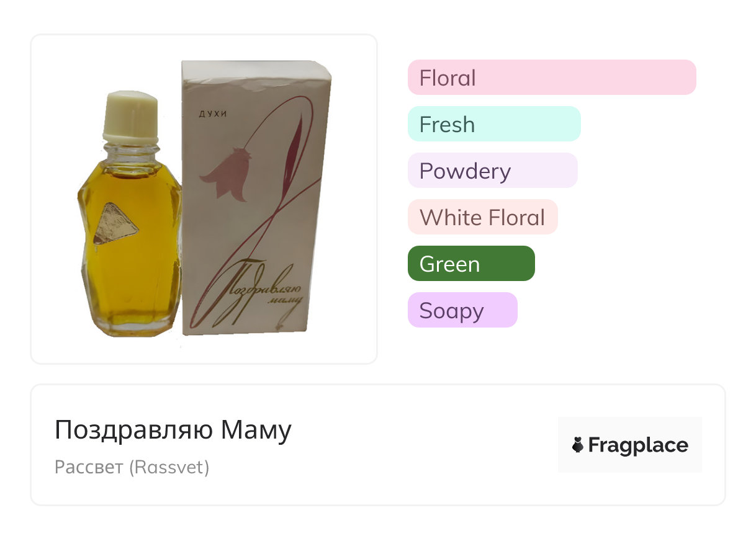Choose the White Floral accord bar
The width and height of the screenshot is (756, 536).
coord(482,217)
